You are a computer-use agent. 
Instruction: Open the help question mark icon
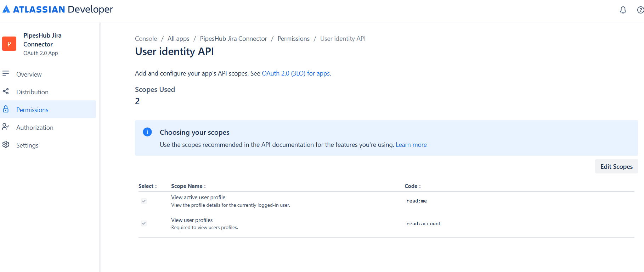640,10
